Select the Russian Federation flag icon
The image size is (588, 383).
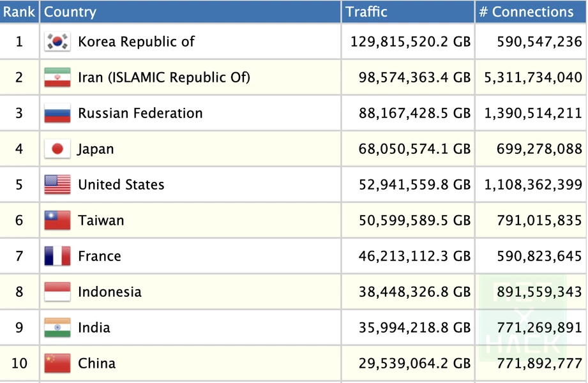tap(57, 113)
